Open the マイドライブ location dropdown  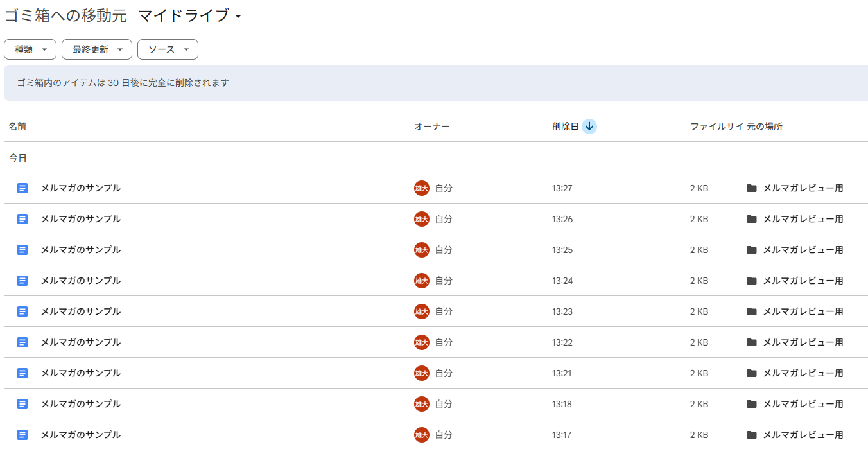pos(190,16)
